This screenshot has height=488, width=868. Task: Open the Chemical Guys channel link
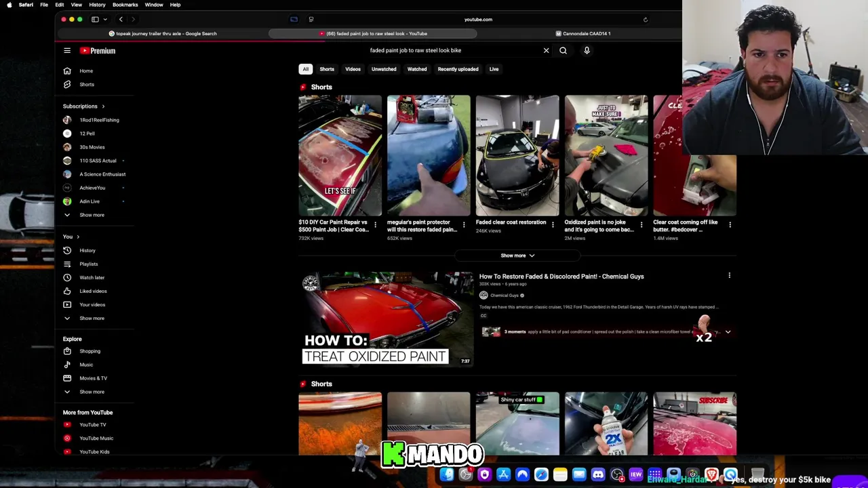(505, 296)
